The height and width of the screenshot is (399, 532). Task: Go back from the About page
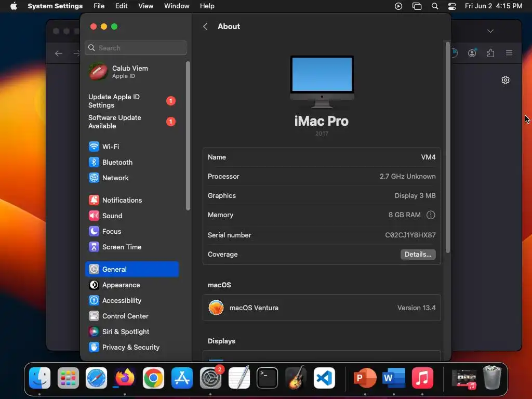[205, 26]
